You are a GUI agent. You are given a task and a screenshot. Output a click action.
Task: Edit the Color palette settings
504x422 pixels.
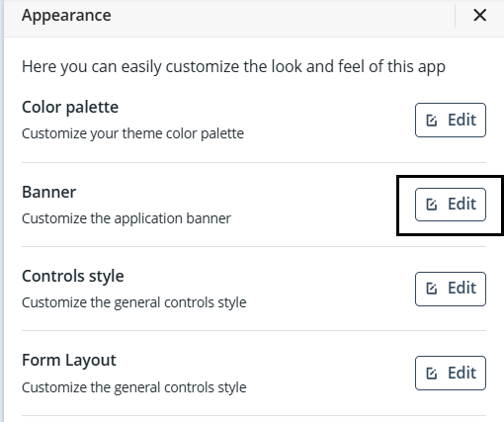pos(451,120)
